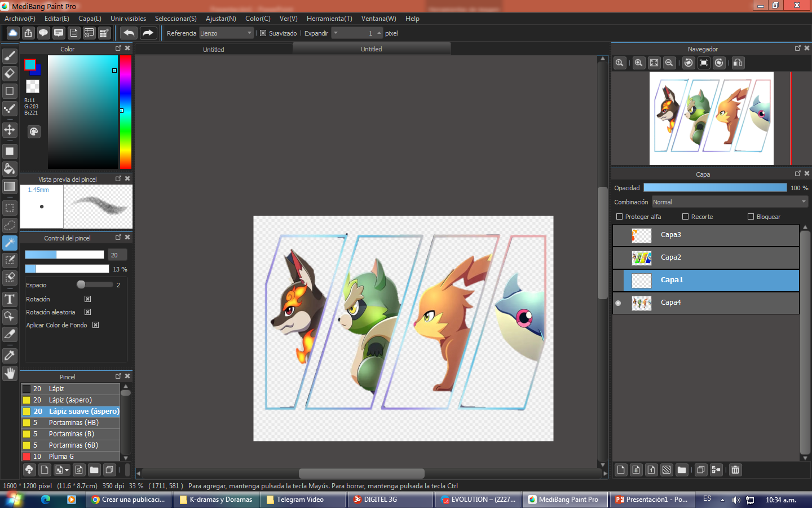Open the color palette icon
Screen dimensions: 812x508
(34, 132)
